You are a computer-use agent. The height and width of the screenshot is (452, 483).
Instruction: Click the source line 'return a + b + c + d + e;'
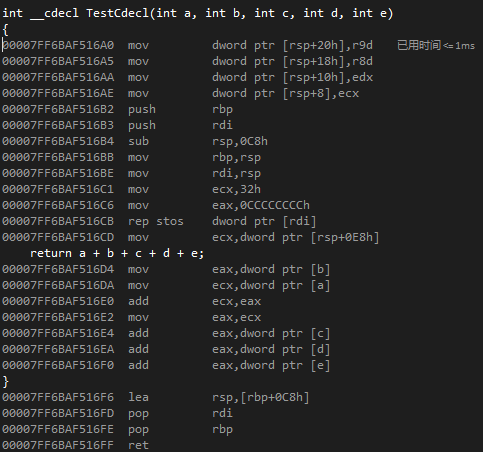coord(117,253)
